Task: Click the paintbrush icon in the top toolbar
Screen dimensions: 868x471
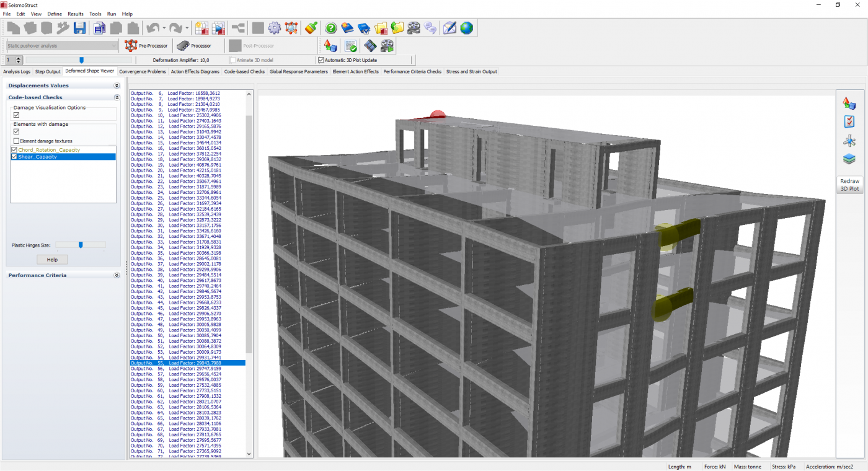Action: click(311, 28)
